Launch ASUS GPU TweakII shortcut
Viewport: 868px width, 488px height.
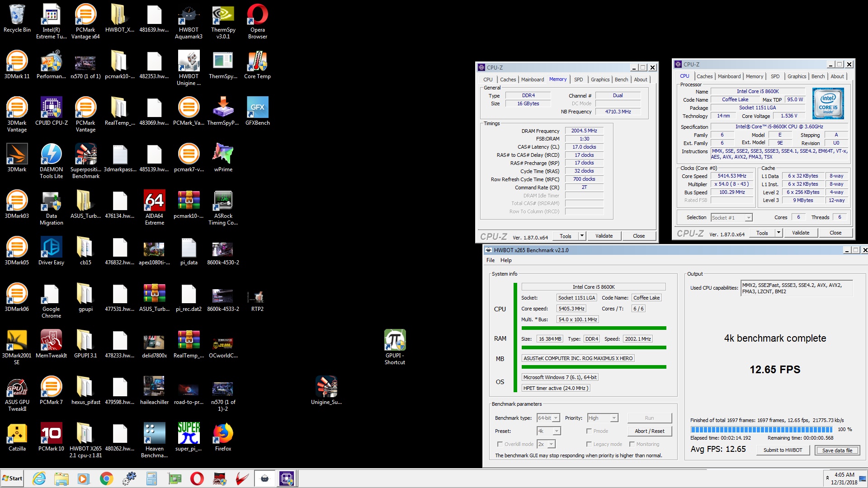click(x=17, y=394)
